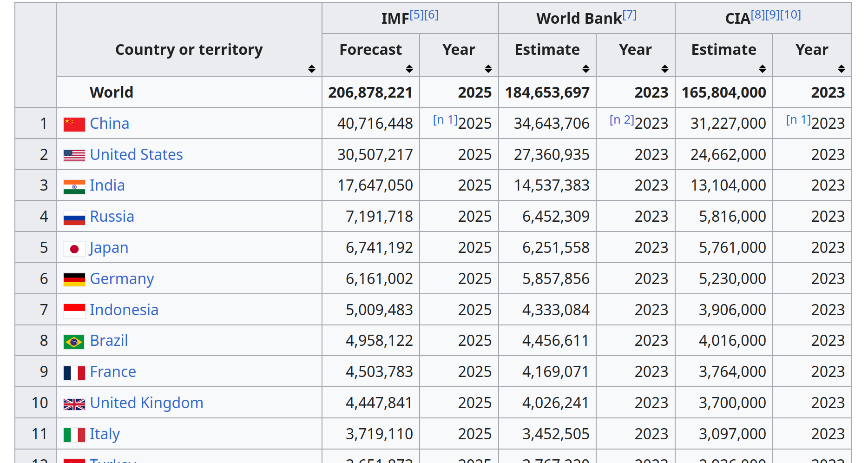
Task: Open the France article link
Action: [113, 372]
